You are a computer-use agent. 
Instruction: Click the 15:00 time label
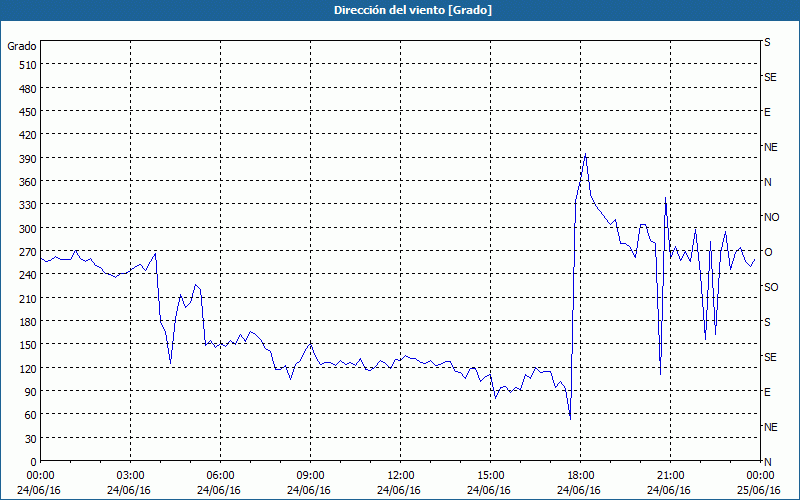click(x=491, y=476)
